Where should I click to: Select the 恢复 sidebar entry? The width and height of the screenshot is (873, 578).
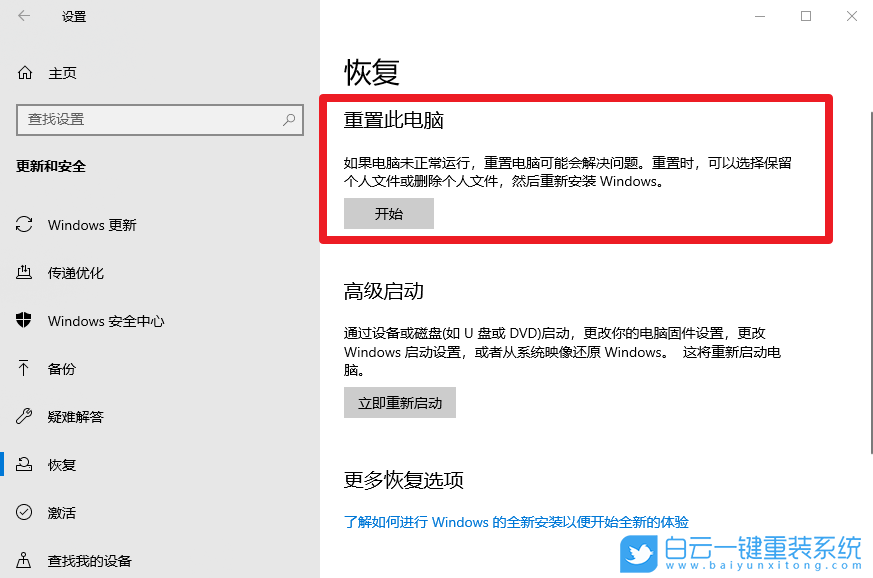[61, 464]
